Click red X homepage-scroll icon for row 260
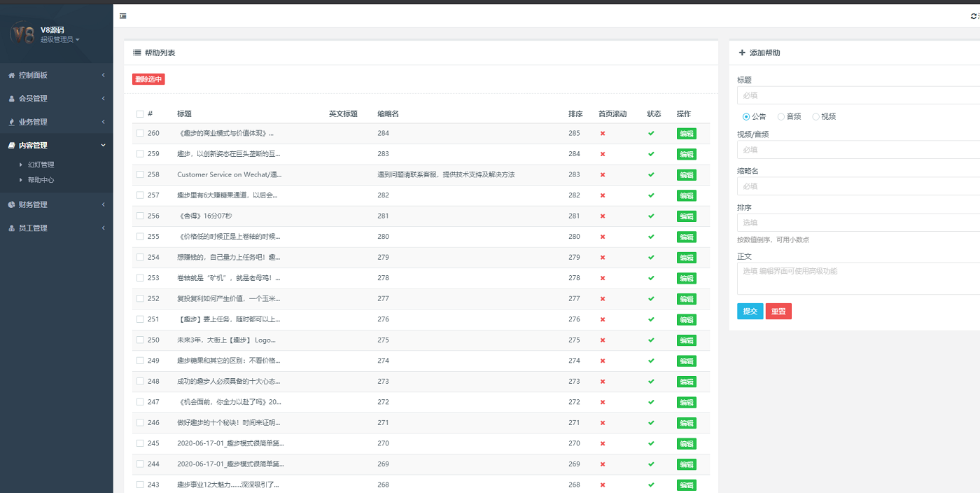The image size is (980, 493). tap(602, 133)
